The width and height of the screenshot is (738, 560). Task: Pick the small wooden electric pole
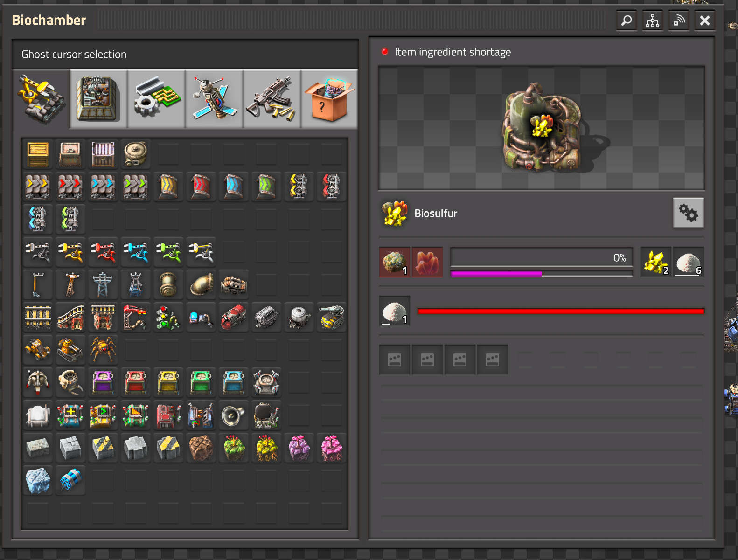coord(38,285)
